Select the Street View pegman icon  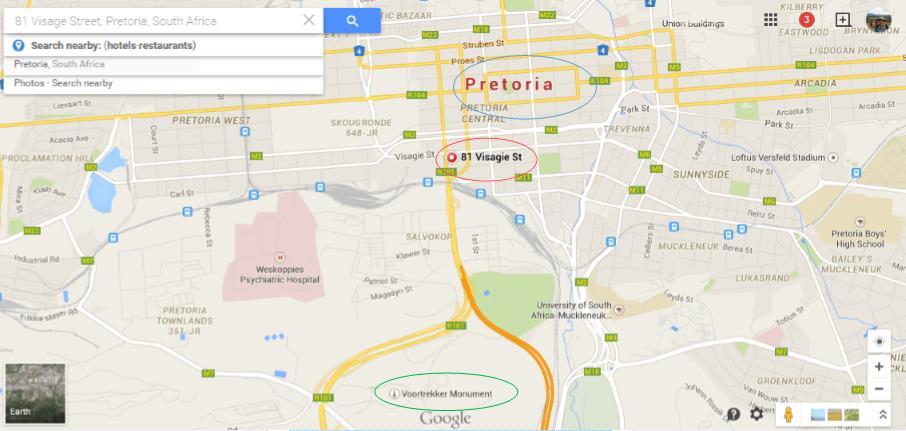(789, 414)
